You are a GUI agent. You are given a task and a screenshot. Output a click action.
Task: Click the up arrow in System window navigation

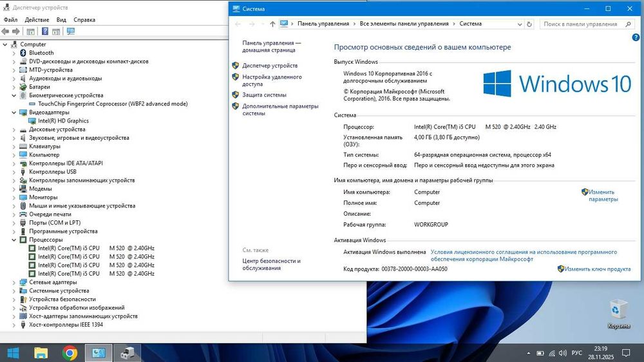coord(272,24)
